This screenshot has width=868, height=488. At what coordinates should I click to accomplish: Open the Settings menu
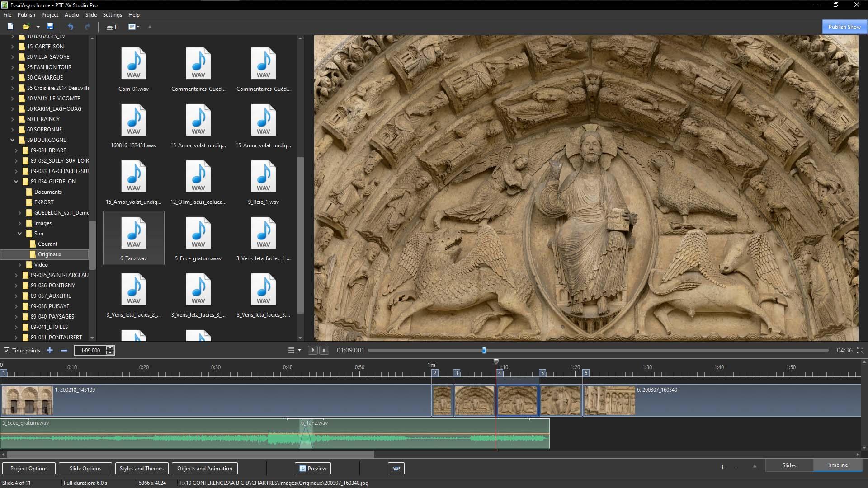[x=113, y=14]
